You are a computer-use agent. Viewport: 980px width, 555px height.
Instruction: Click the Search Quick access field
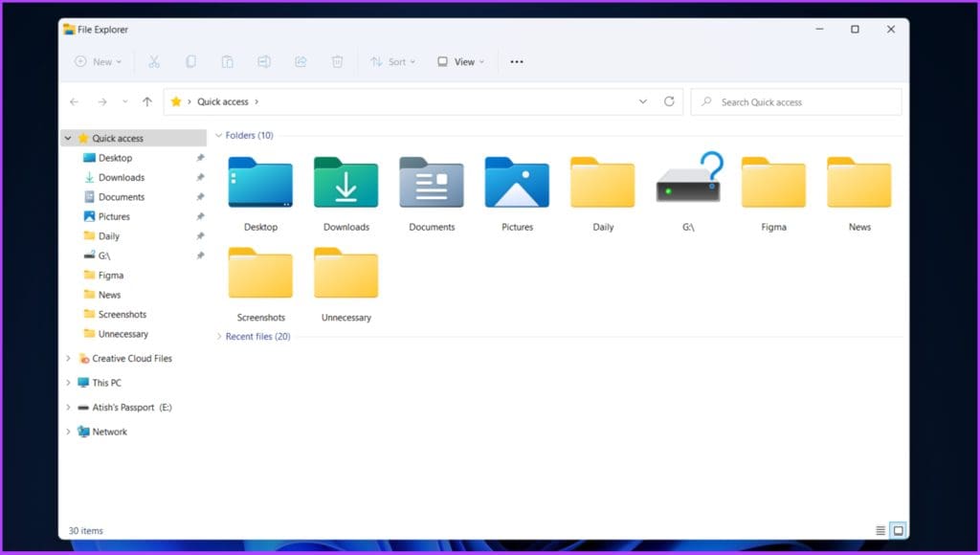[795, 101]
